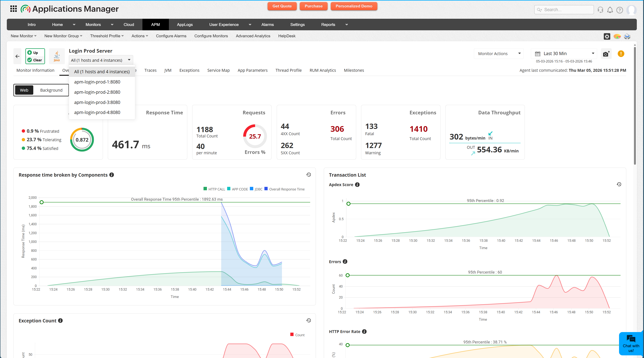This screenshot has height=358, width=644.
Task: Switch to the Background toggle
Action: pyautogui.click(x=51, y=90)
